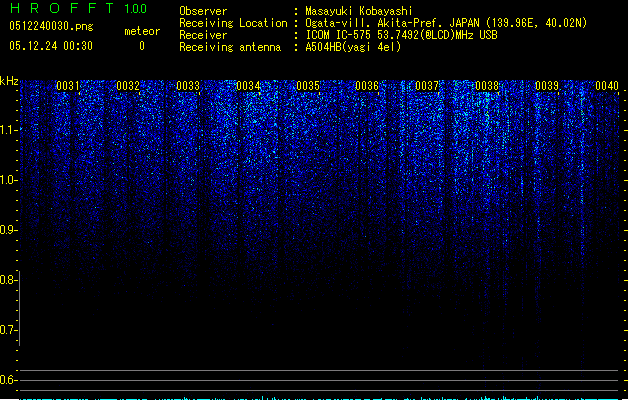The width and height of the screenshot is (629, 400).
Task: Click the A504HB(yagi 4el) antenna text
Action: 353,47
